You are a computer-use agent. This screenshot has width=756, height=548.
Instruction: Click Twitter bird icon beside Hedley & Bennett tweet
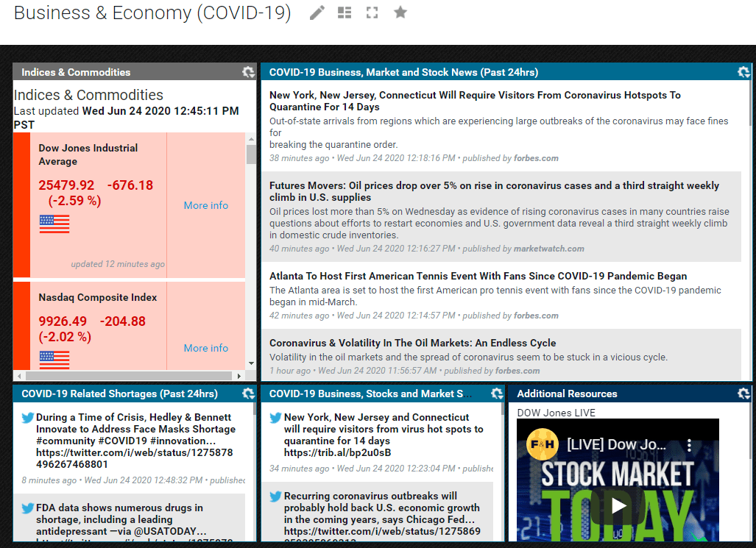pos(28,418)
